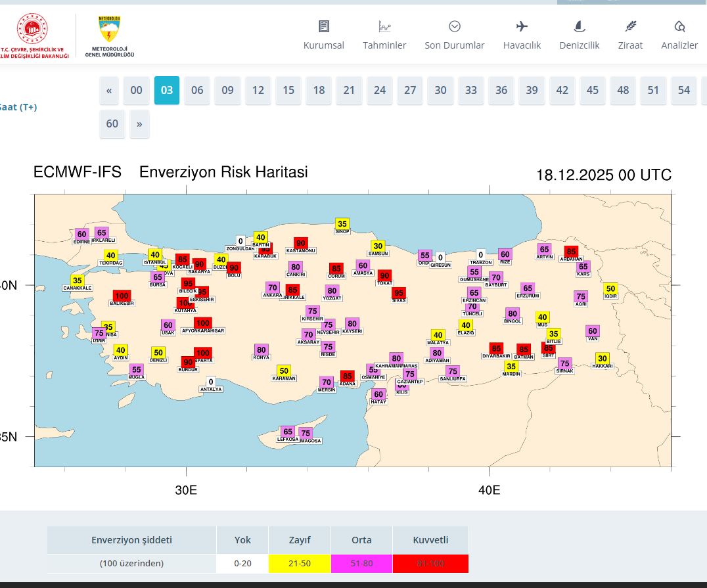Viewport: 707px width, 588px height.
Task: Open the Kurumsal menu item
Action: [x=323, y=45]
